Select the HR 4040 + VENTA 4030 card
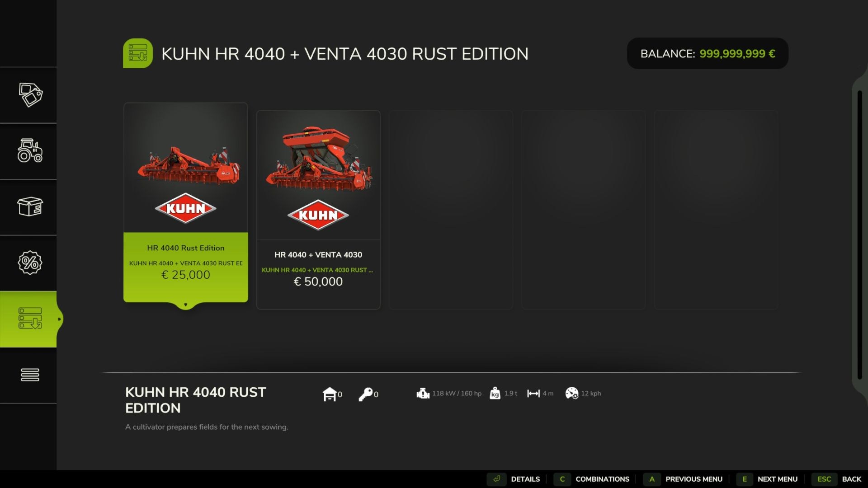 pos(318,210)
